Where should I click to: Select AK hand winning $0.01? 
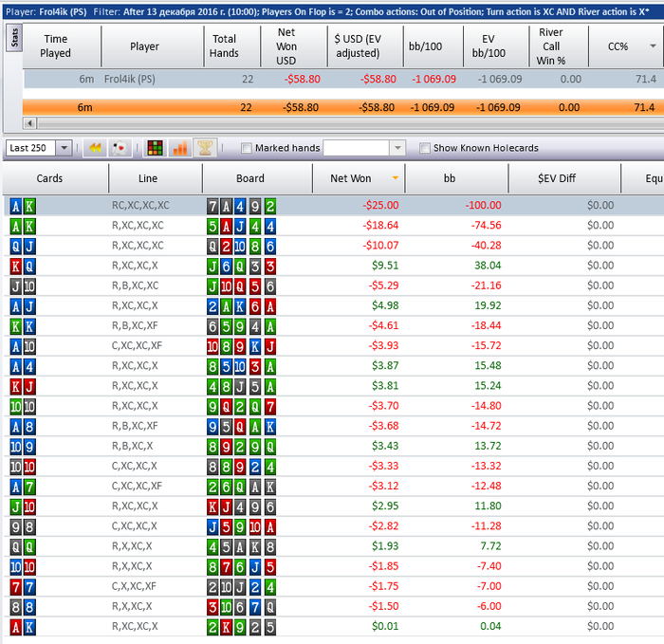[334, 627]
